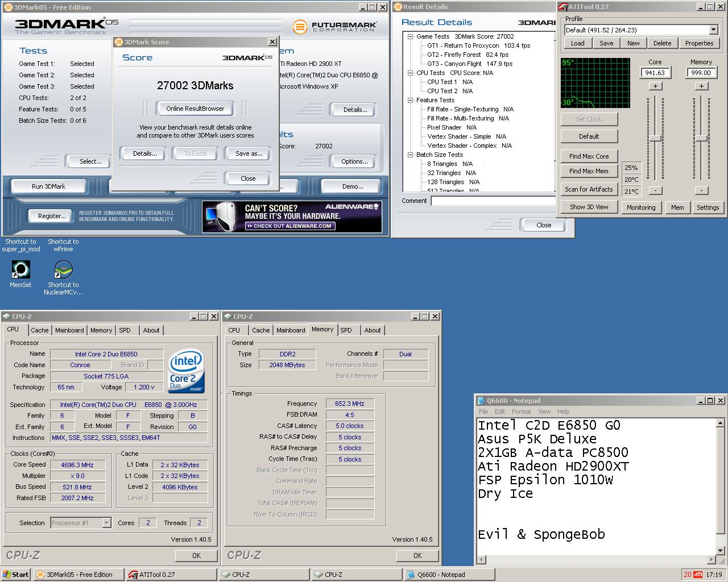The height and width of the screenshot is (582, 728).
Task: Open Notepad Edit menu
Action: point(500,411)
